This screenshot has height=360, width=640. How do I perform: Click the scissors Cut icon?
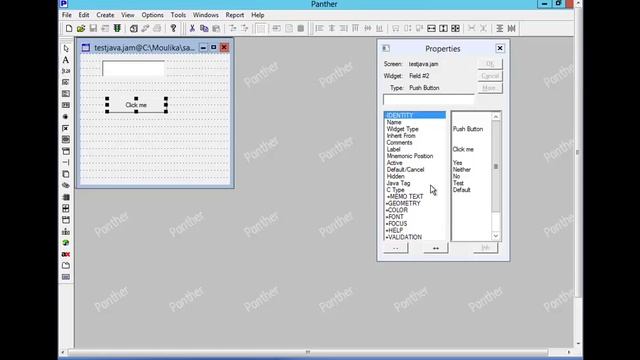click(x=192, y=28)
